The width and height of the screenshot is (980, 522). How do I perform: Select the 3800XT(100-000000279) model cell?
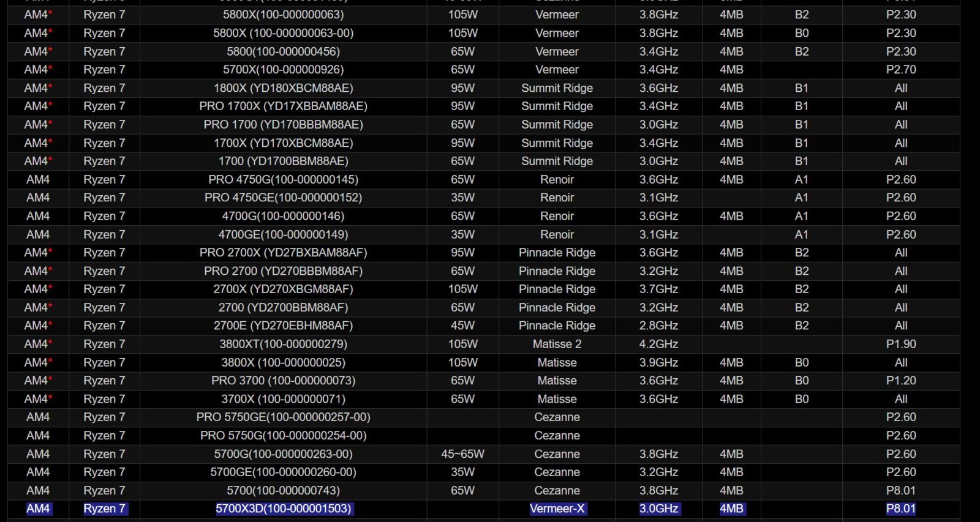click(x=283, y=344)
